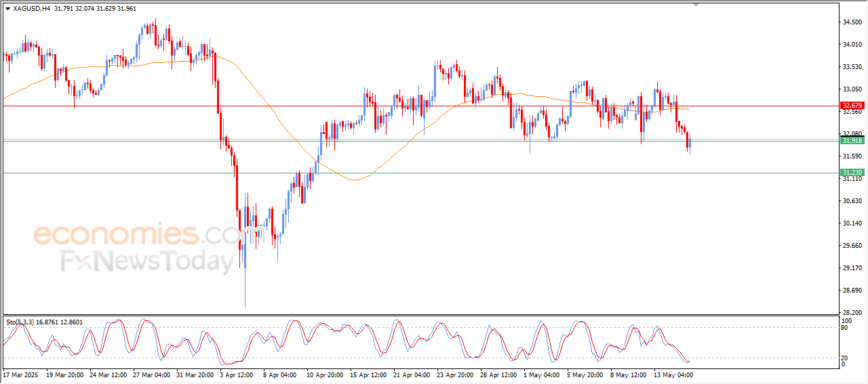Click the 5 May 20:00 time label
The height and width of the screenshot is (384, 868).
(x=584, y=374)
